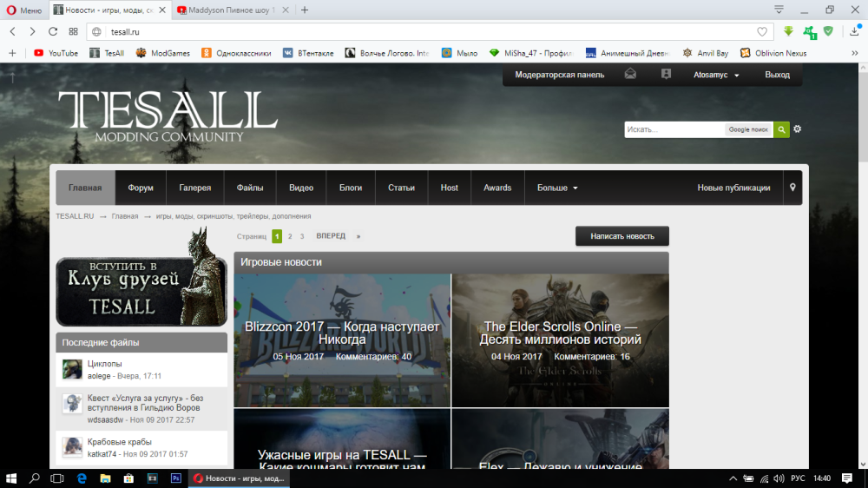Click the TESALL Modding Community logo
This screenshot has height=488, width=868.
[x=168, y=115]
